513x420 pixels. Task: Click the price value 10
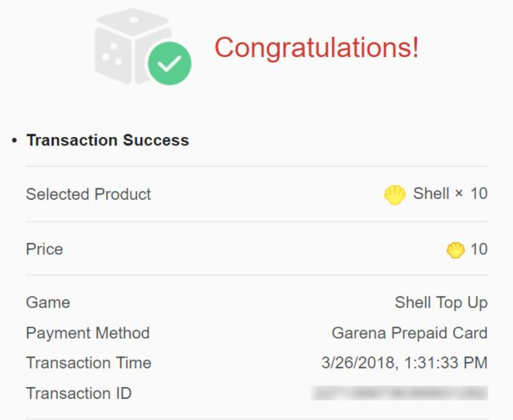pos(479,249)
